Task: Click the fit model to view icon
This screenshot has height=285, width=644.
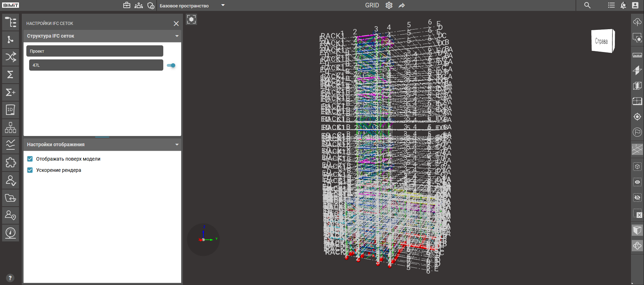Action: [191, 19]
